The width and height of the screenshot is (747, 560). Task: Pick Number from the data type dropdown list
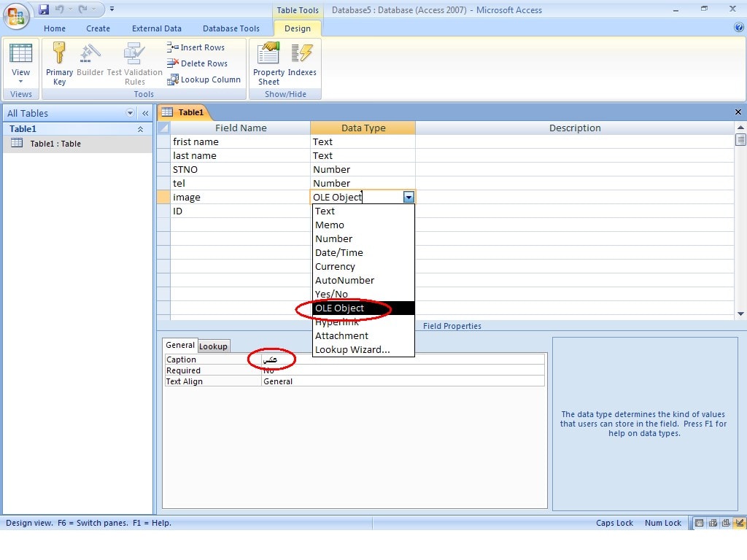pyautogui.click(x=363, y=238)
